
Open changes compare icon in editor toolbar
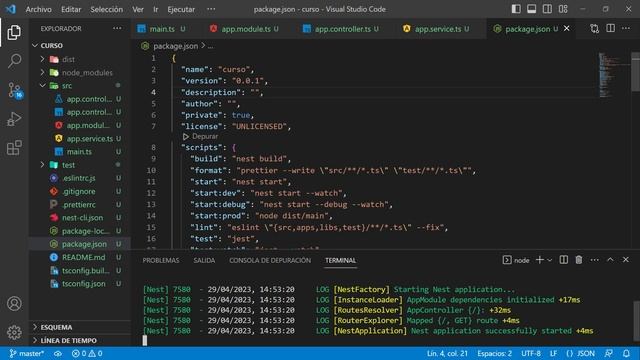594,29
